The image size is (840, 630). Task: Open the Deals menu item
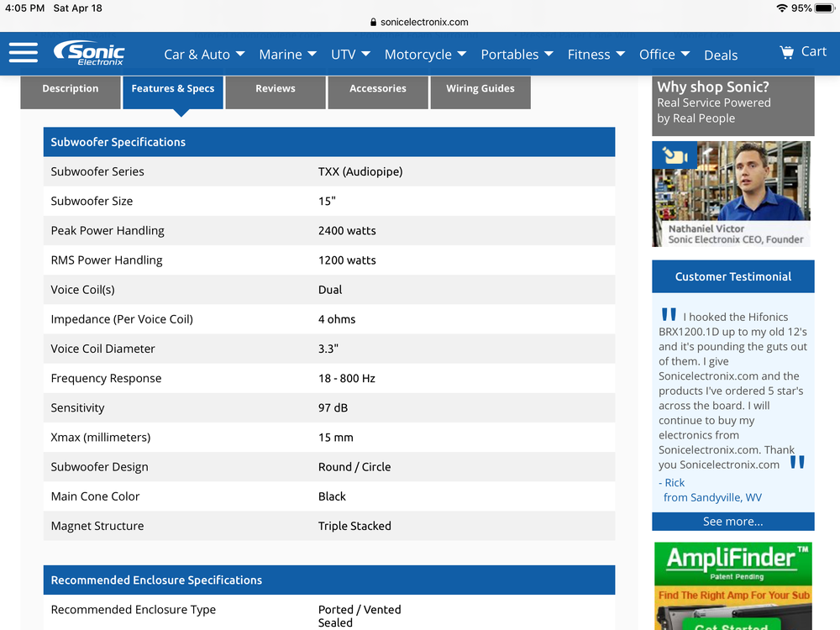(721, 55)
